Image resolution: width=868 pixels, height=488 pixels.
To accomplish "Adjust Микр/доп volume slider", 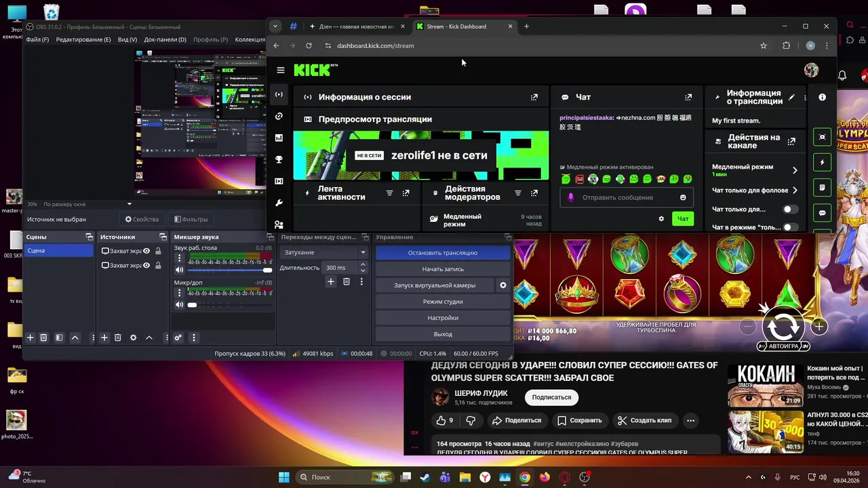I will [230, 304].
